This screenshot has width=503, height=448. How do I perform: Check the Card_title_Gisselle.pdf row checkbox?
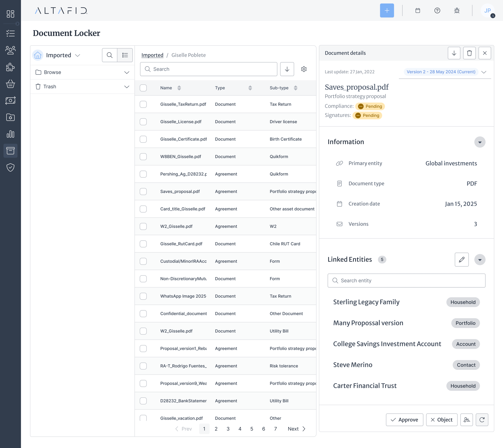coord(143,209)
